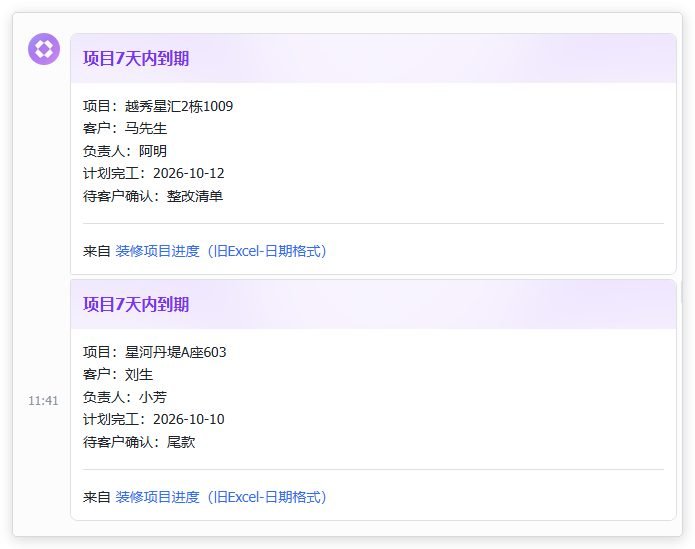Click the purple bot avatar icon
Viewport: 695px width, 549px height.
point(44,49)
